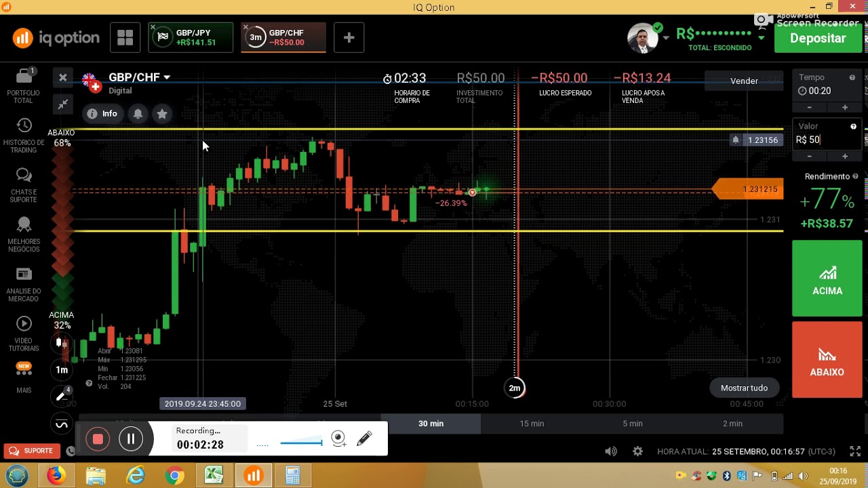Pause the screen recording
Image resolution: width=868 pixels, height=488 pixels.
[131, 439]
